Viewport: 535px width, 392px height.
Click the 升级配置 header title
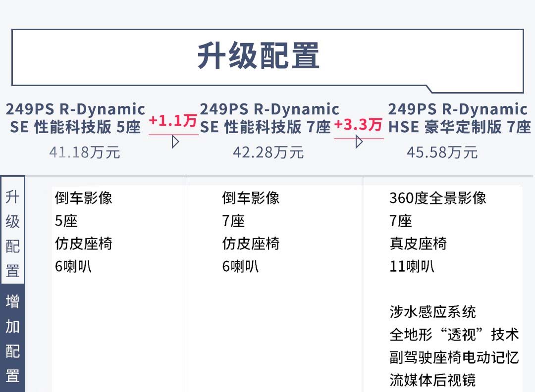coord(258,55)
